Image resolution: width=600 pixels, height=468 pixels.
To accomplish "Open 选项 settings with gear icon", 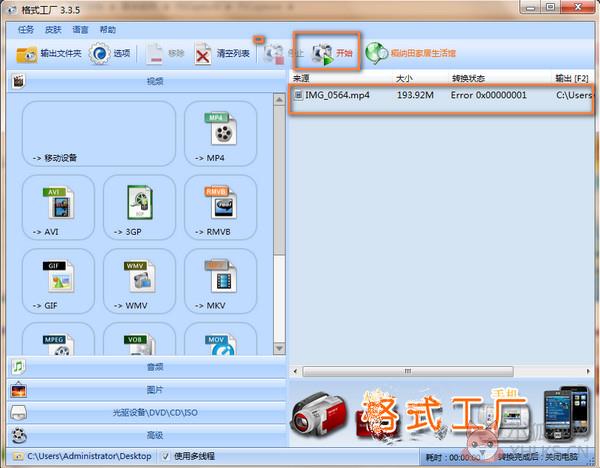I will click(110, 53).
